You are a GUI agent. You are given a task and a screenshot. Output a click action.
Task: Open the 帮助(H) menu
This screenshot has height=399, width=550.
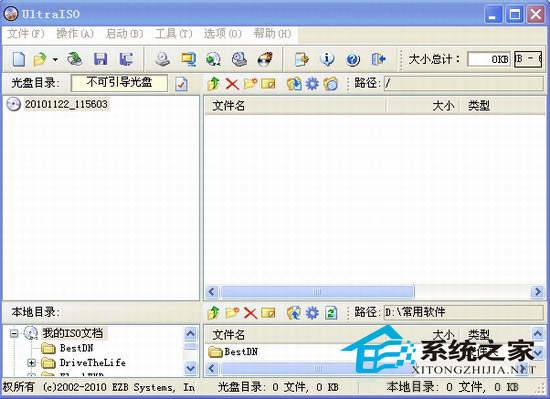tap(273, 34)
